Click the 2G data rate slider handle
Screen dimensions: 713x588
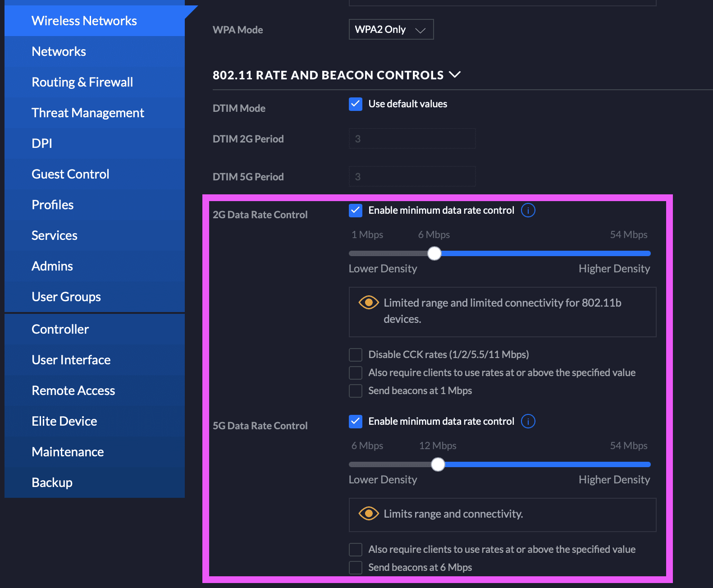coord(434,253)
